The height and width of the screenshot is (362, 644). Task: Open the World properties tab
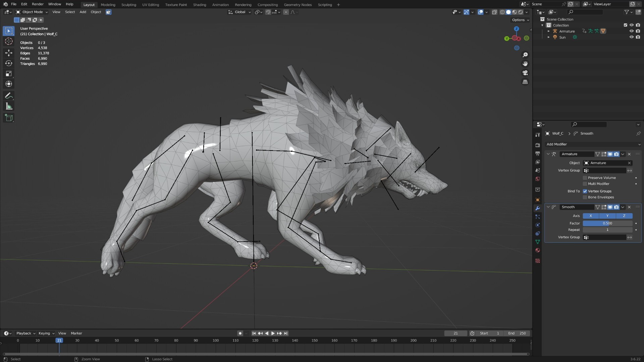click(538, 179)
